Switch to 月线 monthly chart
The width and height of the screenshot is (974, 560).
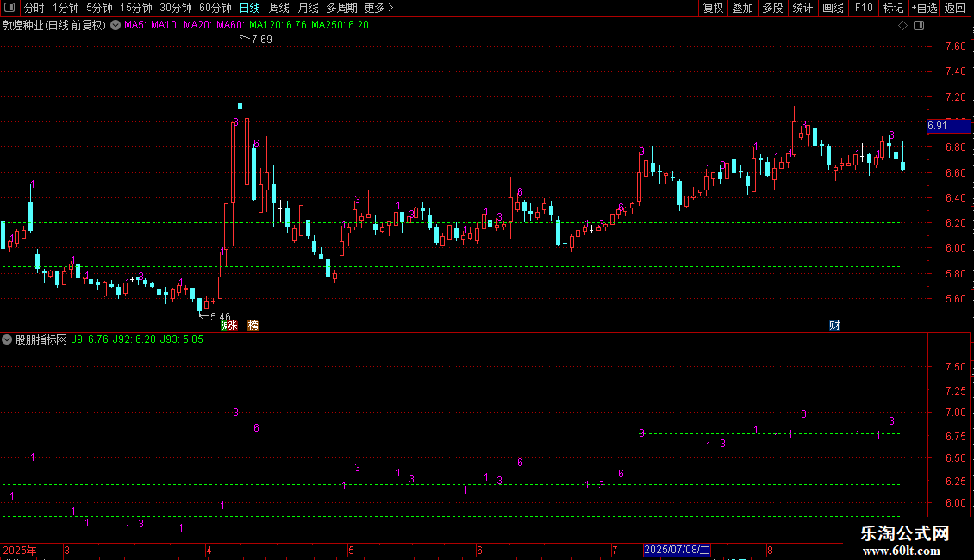point(308,8)
